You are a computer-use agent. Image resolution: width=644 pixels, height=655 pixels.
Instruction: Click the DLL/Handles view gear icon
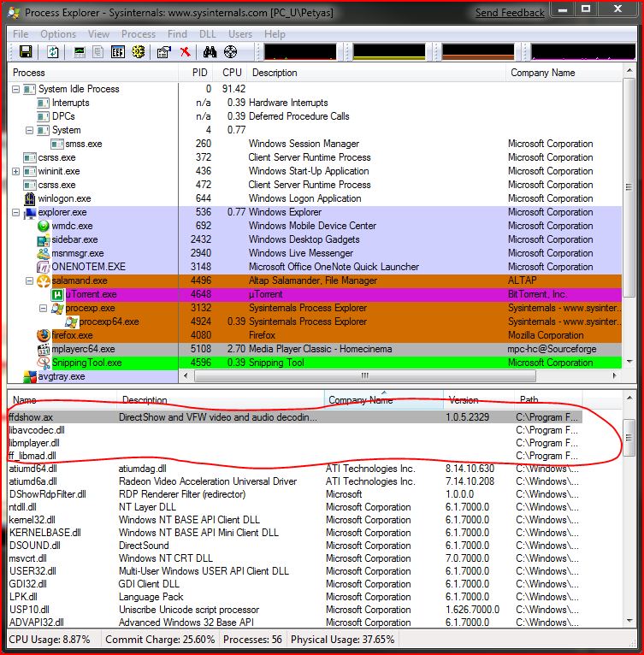(139, 52)
